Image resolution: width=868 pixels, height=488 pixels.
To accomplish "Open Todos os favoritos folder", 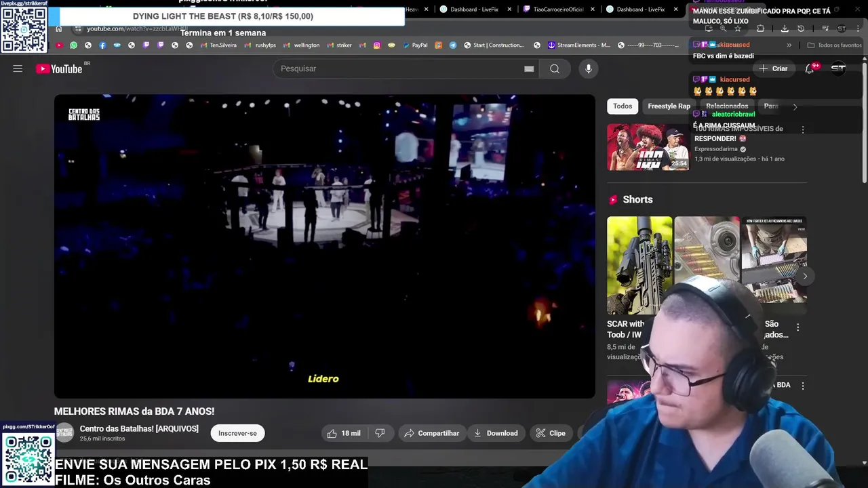I will coord(834,45).
